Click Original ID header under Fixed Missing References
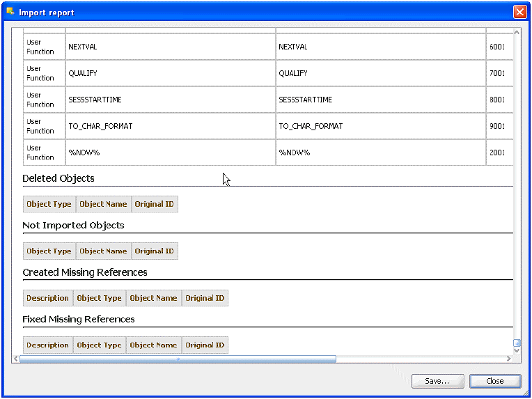Image resolution: width=532 pixels, height=399 pixels. (205, 345)
